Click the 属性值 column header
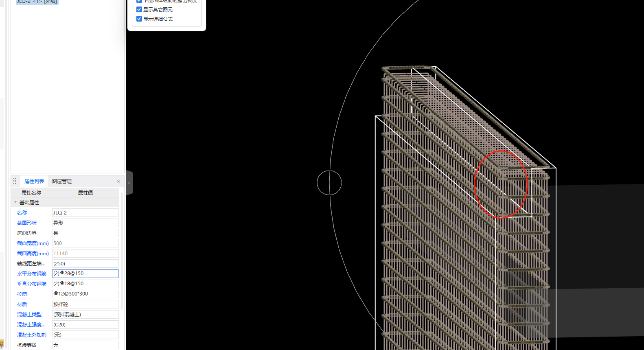Viewport: 644px width, 350px height. pos(85,192)
